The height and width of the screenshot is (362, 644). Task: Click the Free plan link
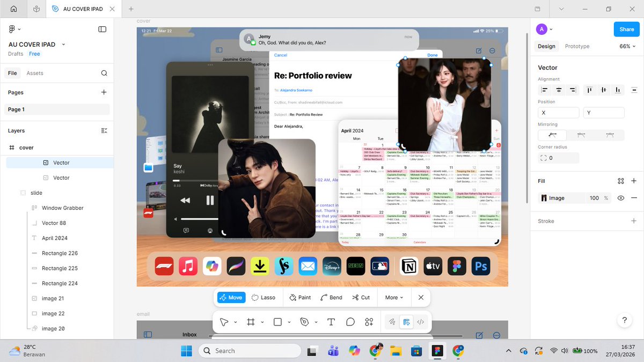34,54
